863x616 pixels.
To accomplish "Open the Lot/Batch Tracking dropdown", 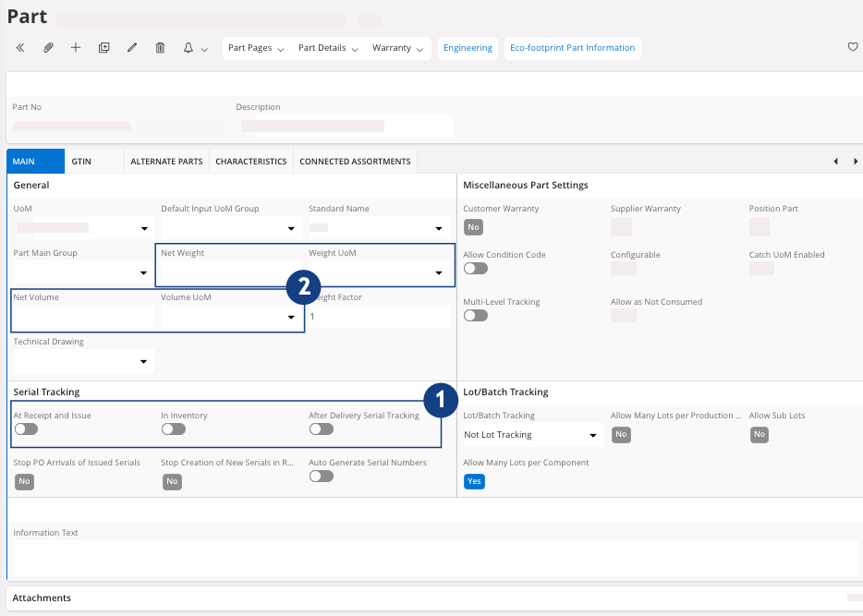I will 592,435.
